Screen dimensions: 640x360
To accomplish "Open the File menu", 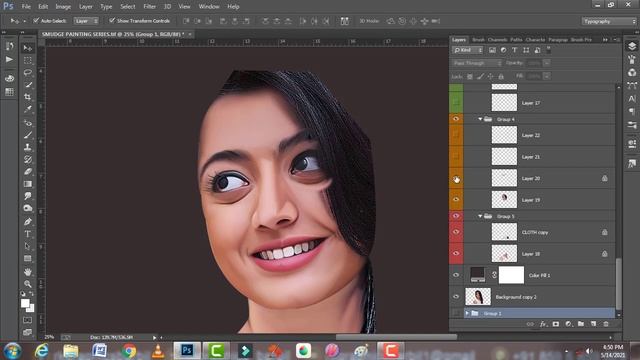I will 26,7.
